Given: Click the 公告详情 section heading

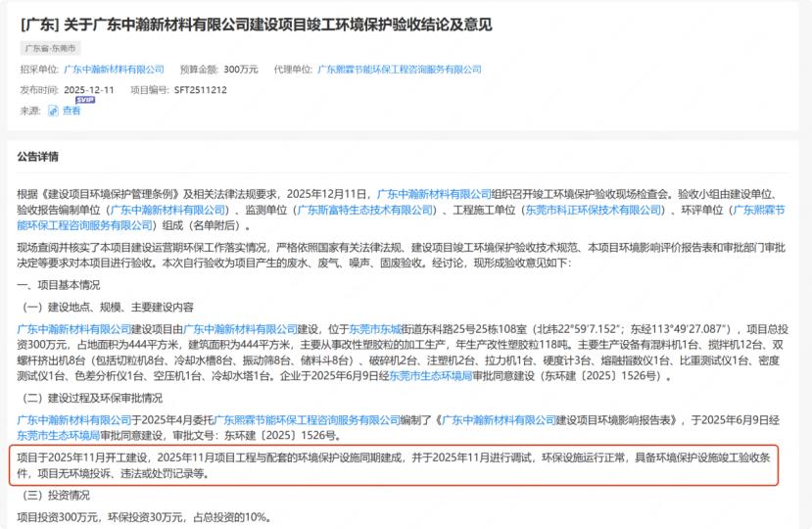Looking at the screenshot, I should [x=38, y=157].
